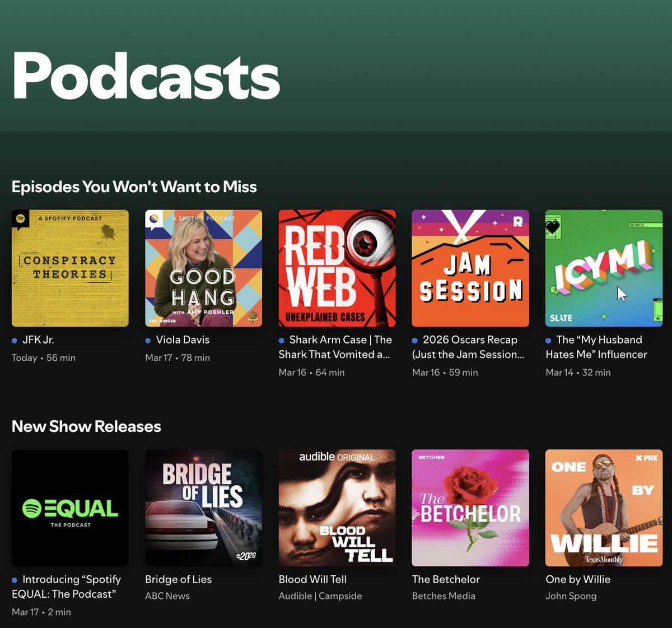Click The Betchelor show title
Screen dimensions: 672x628
click(446, 580)
